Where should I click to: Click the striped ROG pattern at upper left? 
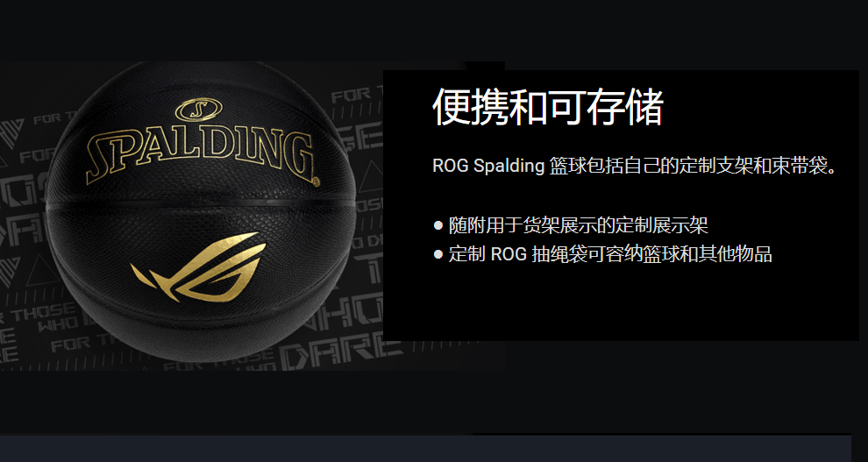12,133
